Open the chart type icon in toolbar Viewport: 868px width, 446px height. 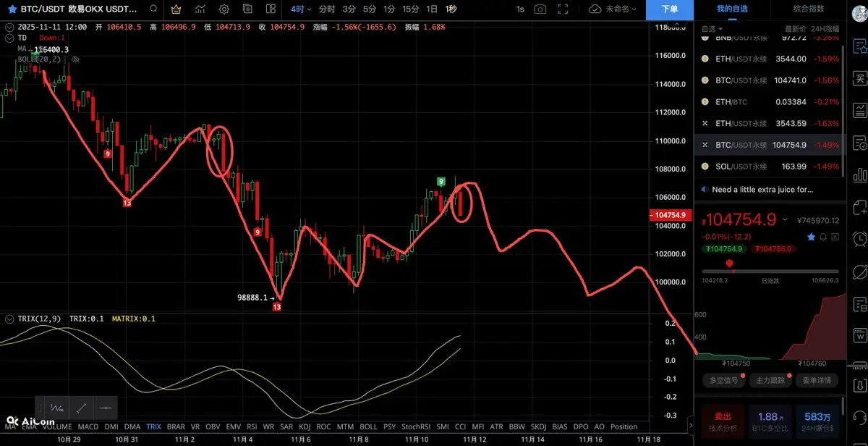pos(200,9)
